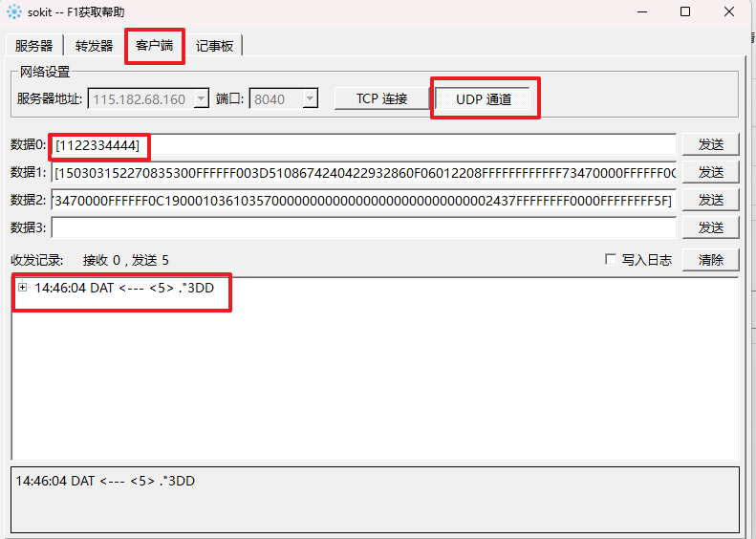Open the 端口 dropdown arrow

pos(311,98)
